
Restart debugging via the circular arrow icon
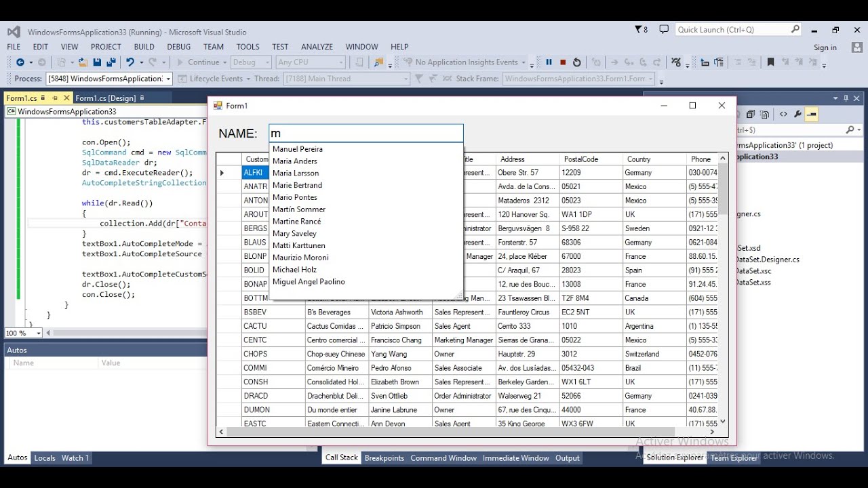[576, 62]
